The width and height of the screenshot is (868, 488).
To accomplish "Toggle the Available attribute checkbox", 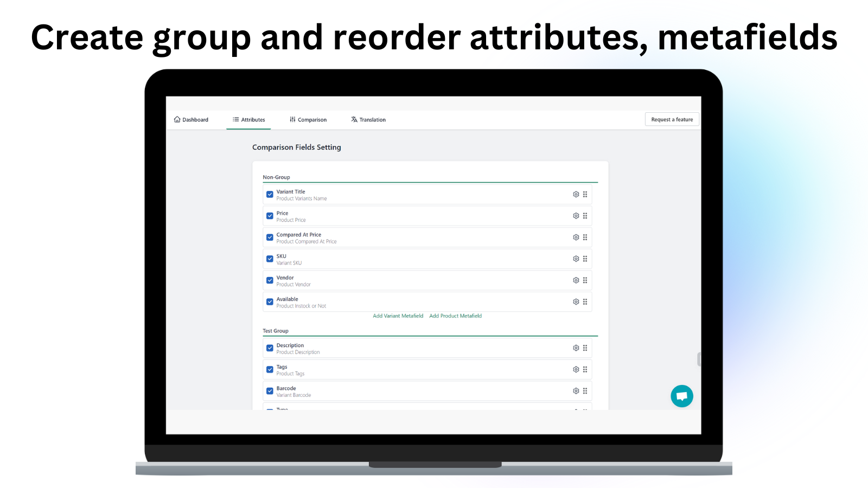I will click(x=270, y=301).
